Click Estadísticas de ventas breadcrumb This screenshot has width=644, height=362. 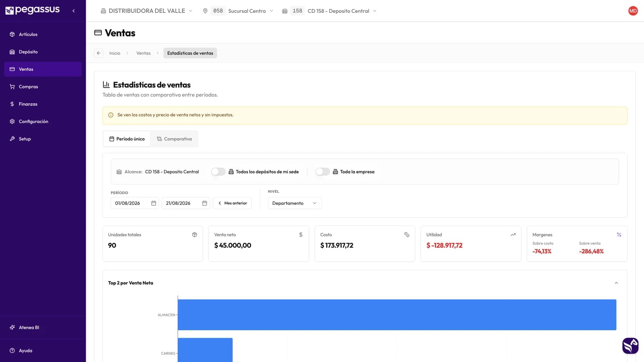pos(190,53)
